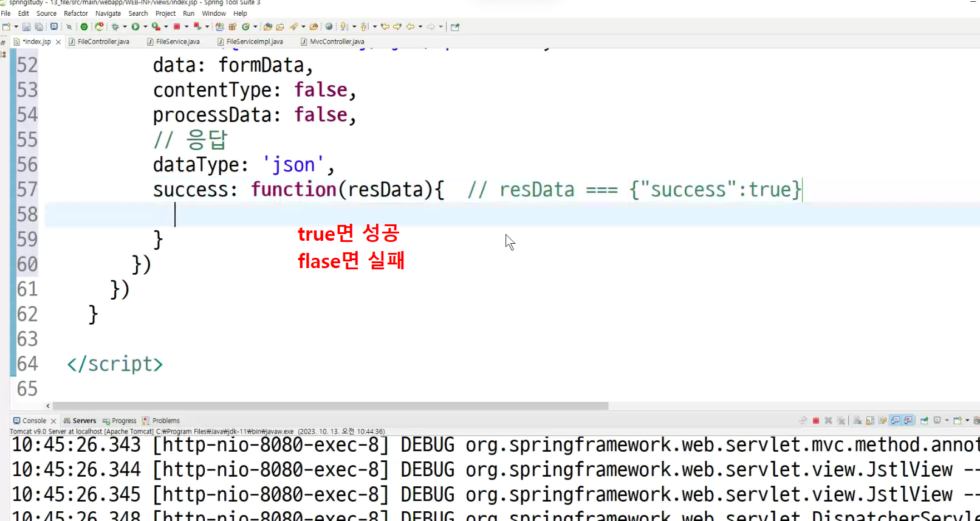Open the web browser globe icon
This screenshot has height=521, width=980.
tap(329, 27)
